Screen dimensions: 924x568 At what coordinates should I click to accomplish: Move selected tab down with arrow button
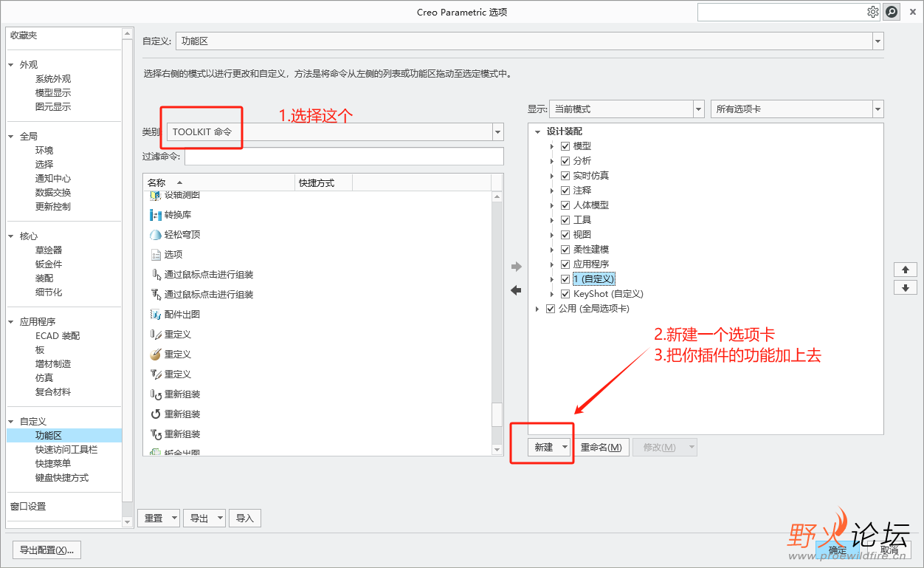tap(905, 288)
